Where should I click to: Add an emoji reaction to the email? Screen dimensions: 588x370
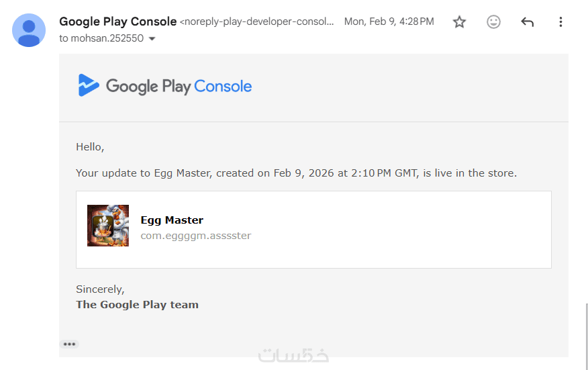coord(493,22)
